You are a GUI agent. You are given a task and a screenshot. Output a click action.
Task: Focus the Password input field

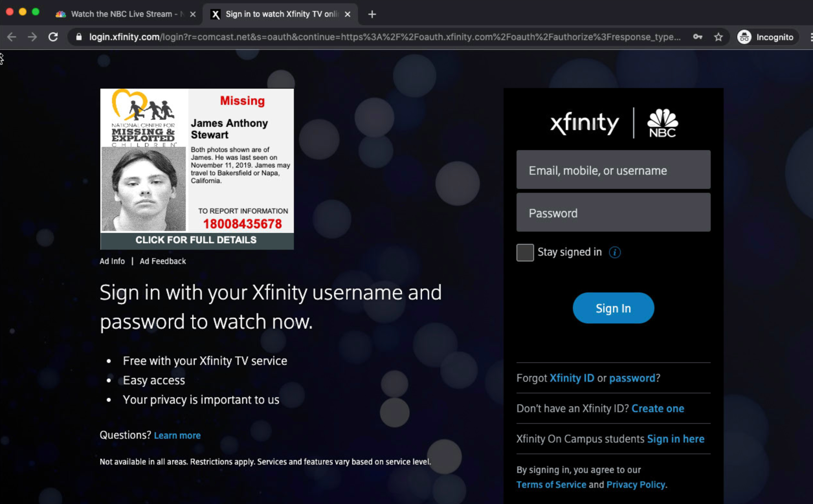click(x=613, y=212)
